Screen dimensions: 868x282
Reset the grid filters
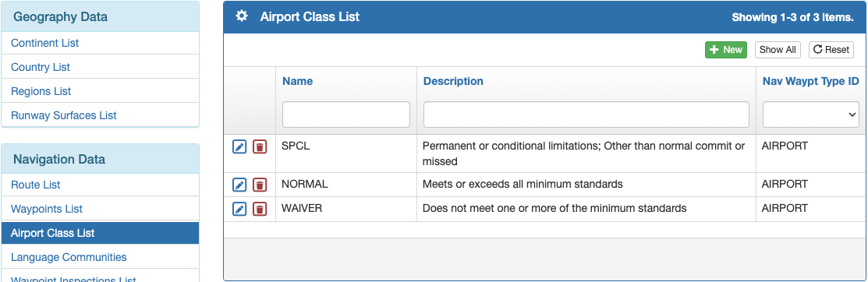[x=831, y=50]
